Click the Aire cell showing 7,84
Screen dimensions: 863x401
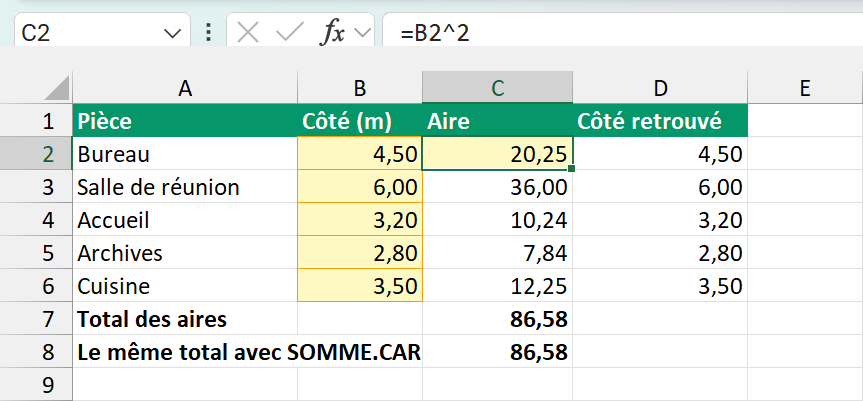tap(498, 252)
